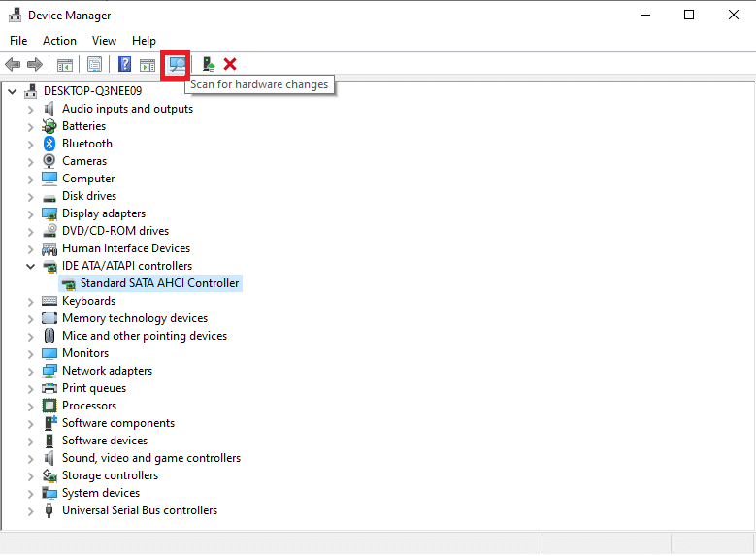The image size is (756, 556).
Task: Click the Update device driver toolbar icon
Action: click(207, 64)
